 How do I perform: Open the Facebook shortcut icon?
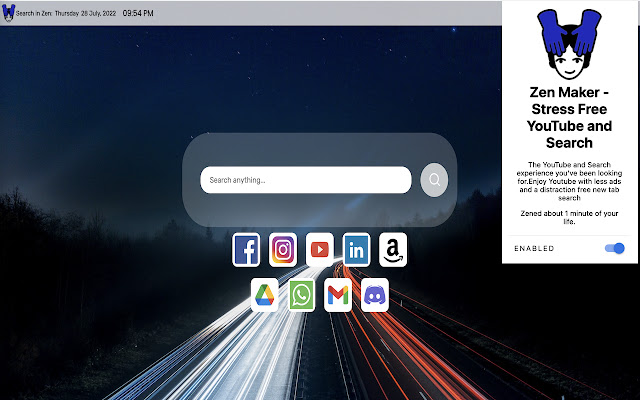coord(246,249)
